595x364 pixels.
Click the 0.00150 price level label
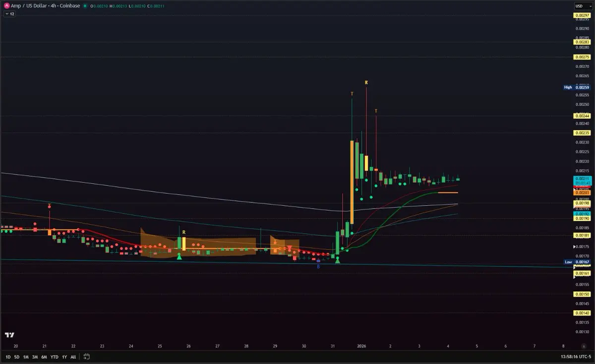click(x=582, y=294)
